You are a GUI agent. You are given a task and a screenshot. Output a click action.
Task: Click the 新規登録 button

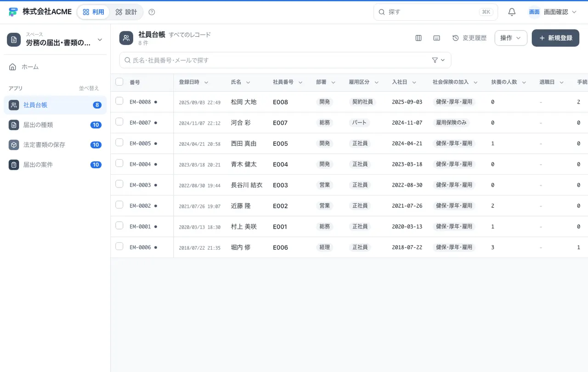tap(555, 38)
